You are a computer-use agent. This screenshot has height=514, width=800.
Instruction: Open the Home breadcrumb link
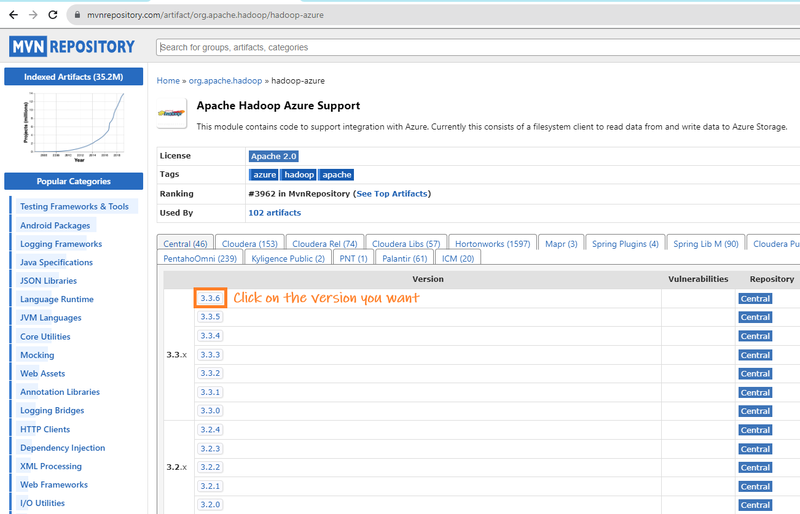(168, 81)
